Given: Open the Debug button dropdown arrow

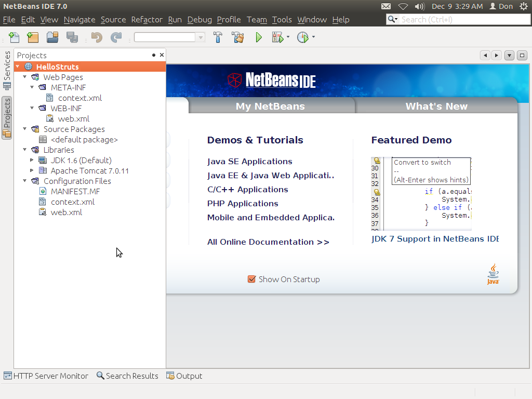Looking at the screenshot, I should click(x=288, y=37).
